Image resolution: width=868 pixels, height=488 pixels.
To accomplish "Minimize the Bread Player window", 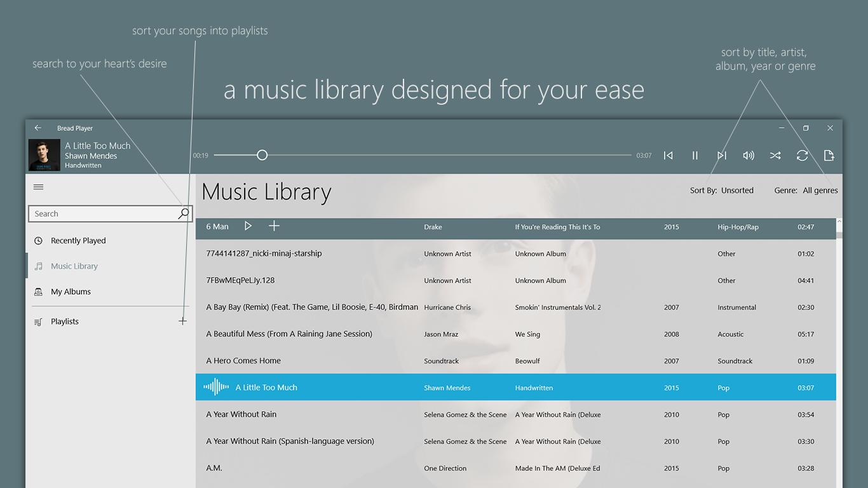I will tap(782, 128).
